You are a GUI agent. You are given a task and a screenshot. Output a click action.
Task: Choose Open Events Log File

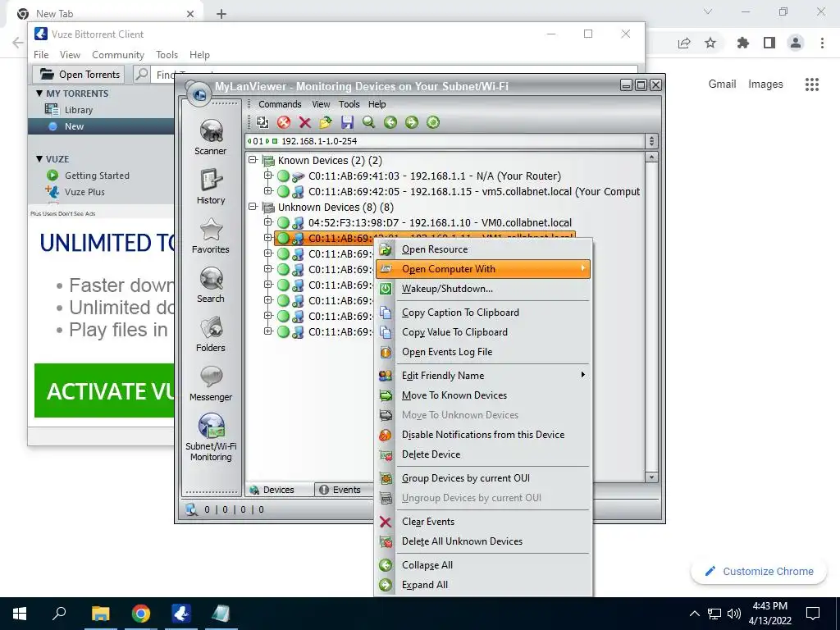pyautogui.click(x=482, y=352)
